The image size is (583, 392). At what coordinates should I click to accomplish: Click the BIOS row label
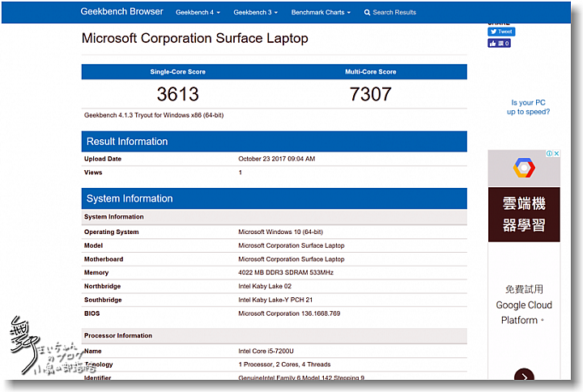[x=91, y=313]
